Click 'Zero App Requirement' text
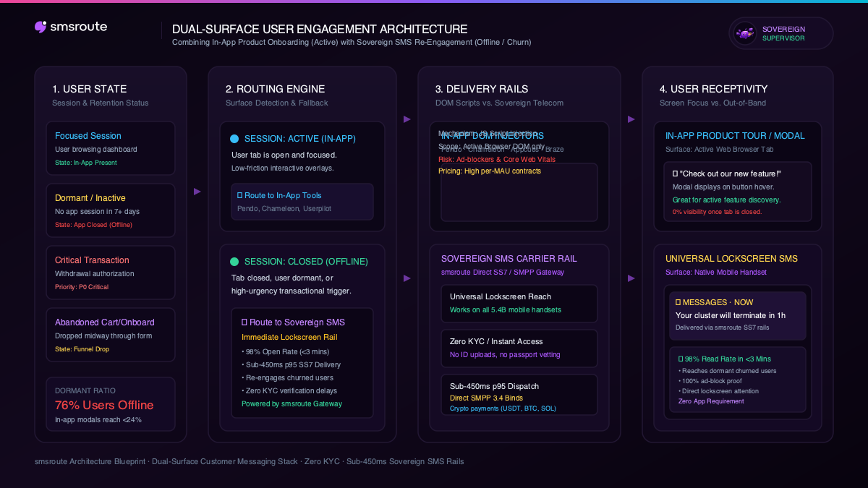 pos(711,401)
